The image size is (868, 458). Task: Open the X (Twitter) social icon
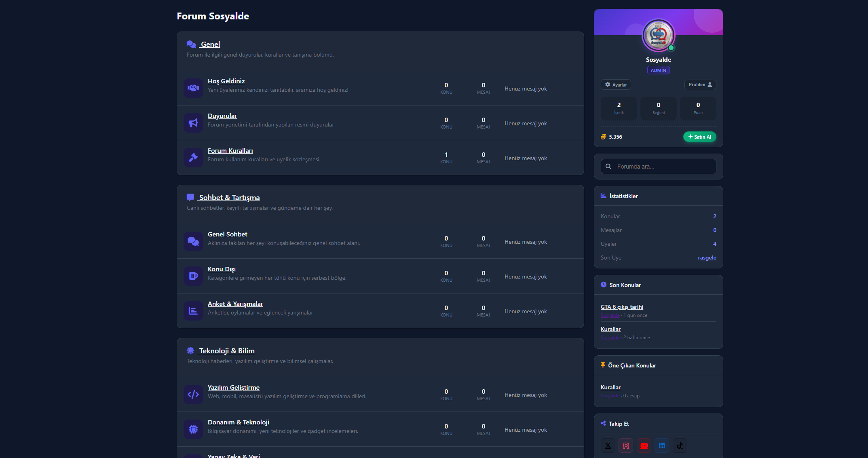click(x=608, y=445)
